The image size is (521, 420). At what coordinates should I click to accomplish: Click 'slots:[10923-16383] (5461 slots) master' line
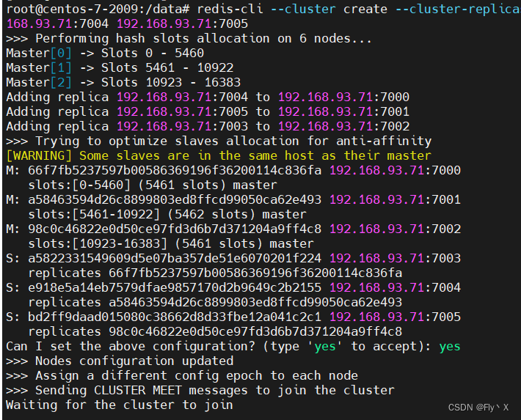click(171, 243)
